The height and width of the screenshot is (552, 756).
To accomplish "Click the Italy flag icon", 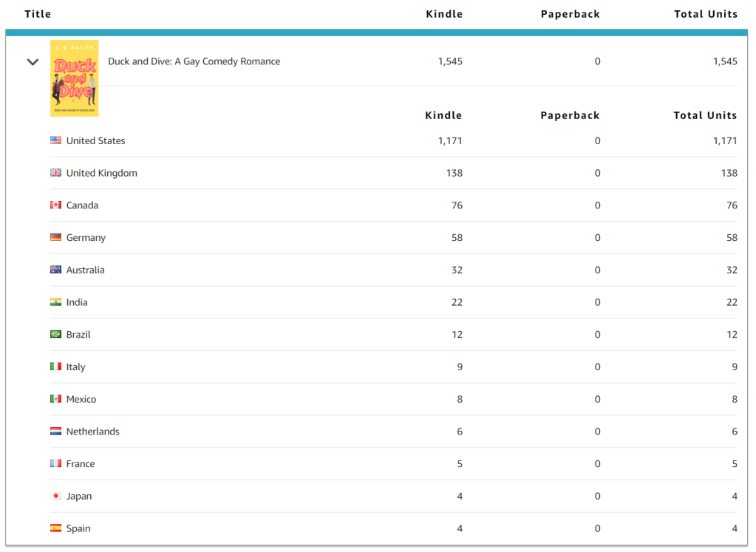I will pyautogui.click(x=56, y=367).
